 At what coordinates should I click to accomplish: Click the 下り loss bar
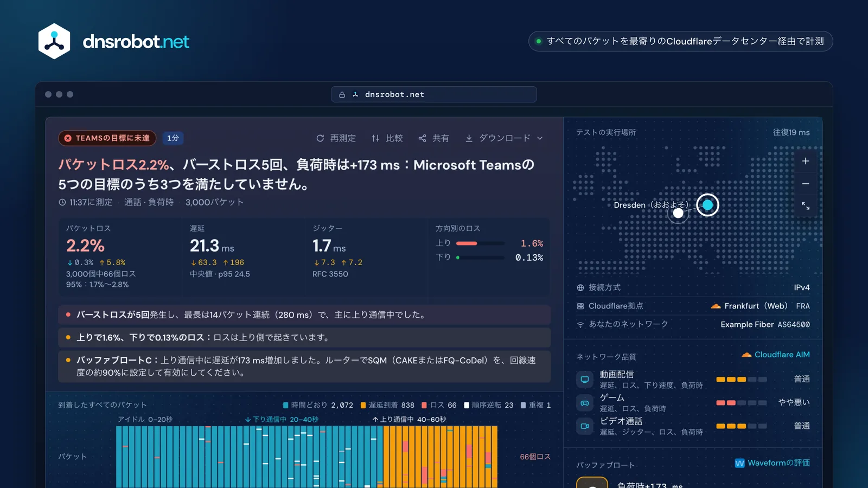[480, 258]
